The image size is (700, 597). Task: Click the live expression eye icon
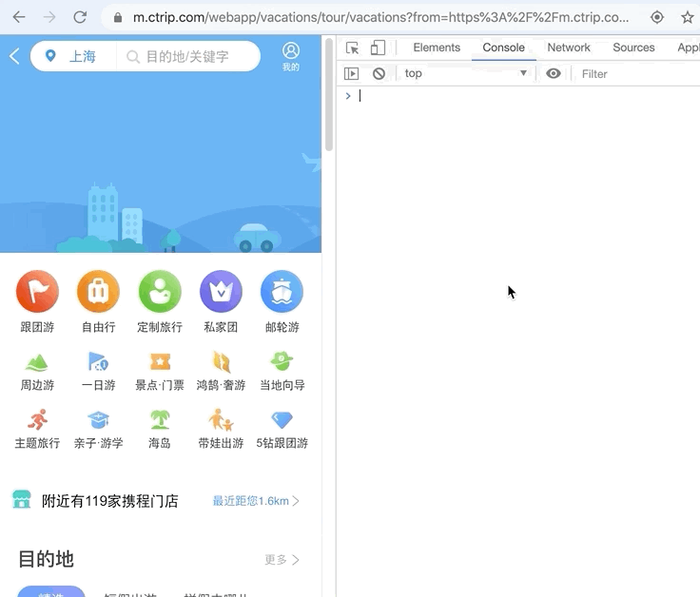tap(554, 73)
